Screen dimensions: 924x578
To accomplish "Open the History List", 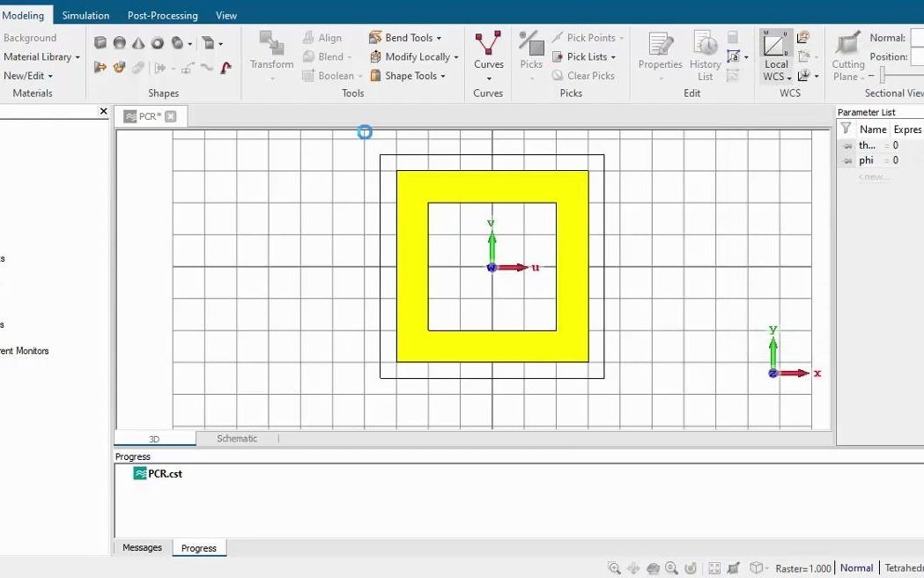I will pos(706,55).
